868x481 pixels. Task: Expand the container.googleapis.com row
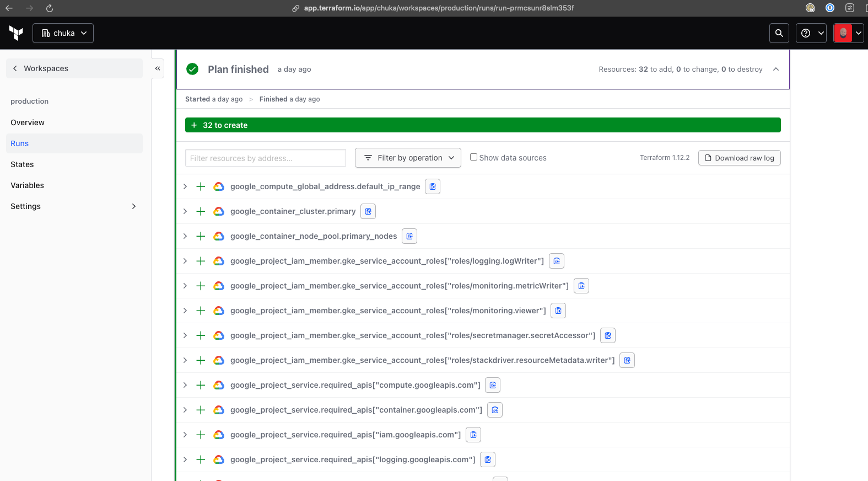tap(185, 410)
